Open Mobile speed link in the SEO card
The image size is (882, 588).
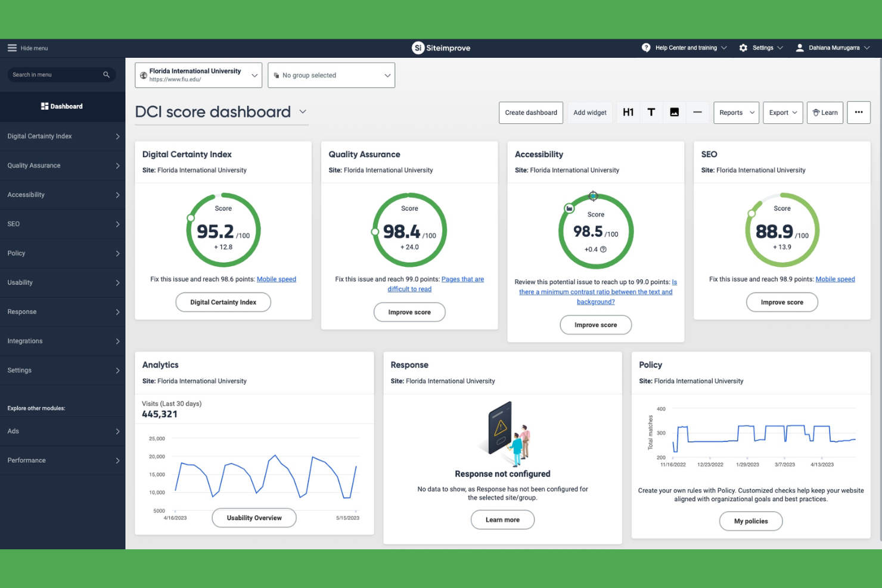(835, 279)
